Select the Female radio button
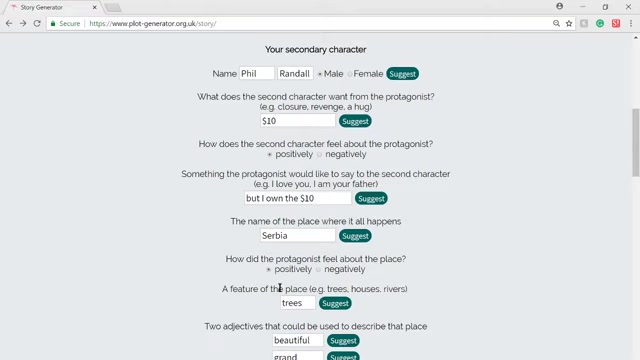 (350, 74)
